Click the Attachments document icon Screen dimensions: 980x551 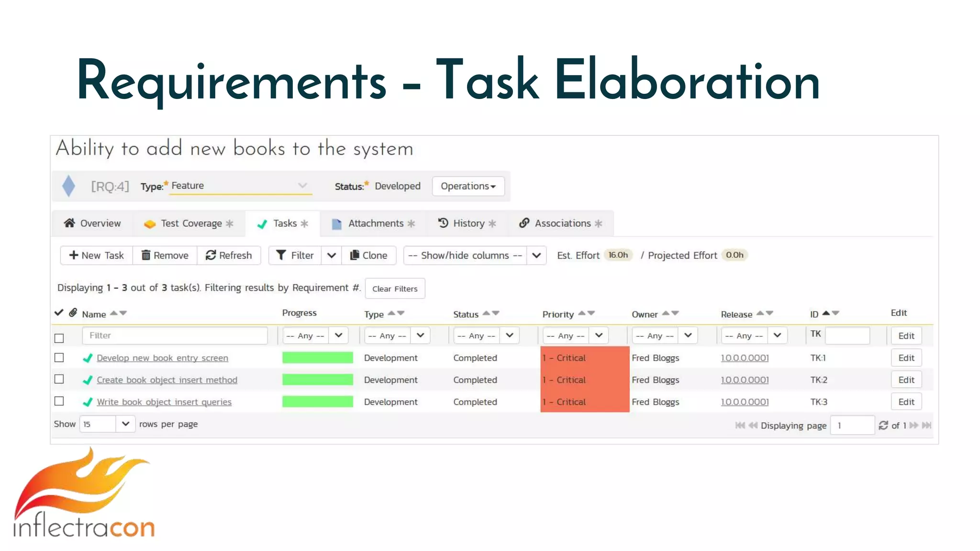(x=336, y=224)
